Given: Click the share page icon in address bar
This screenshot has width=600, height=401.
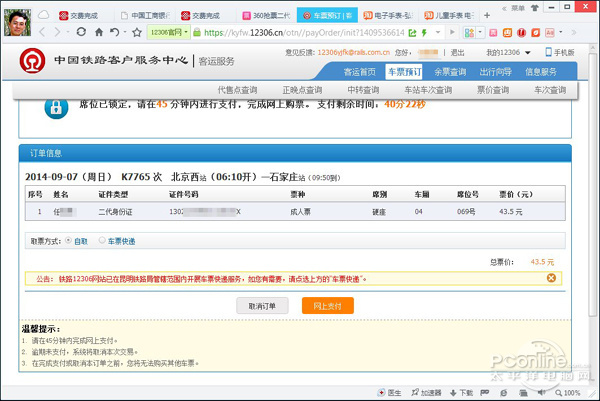Looking at the screenshot, I should point(412,33).
